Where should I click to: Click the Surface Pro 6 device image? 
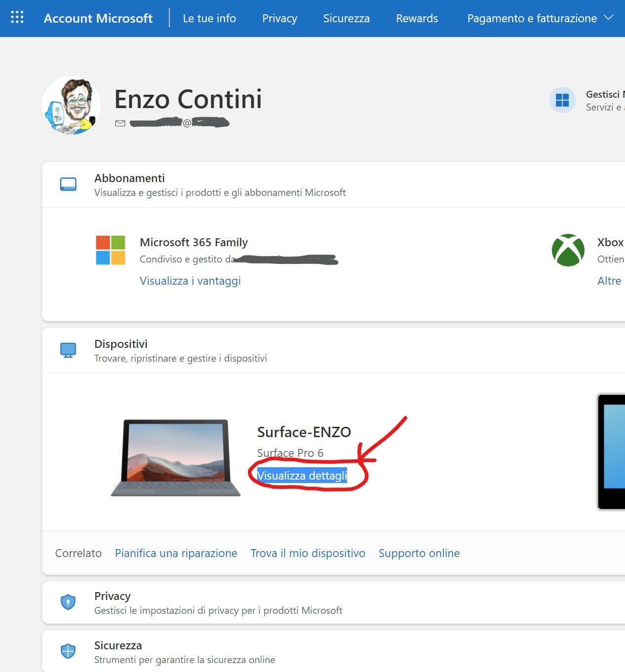point(176,457)
